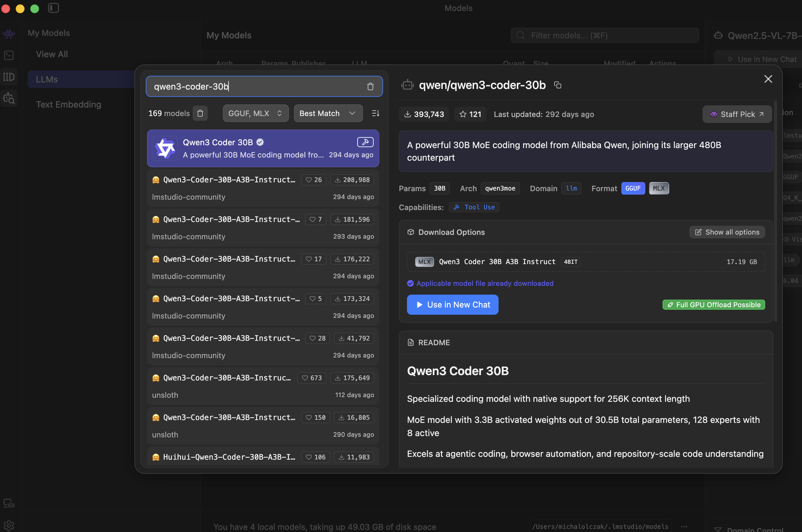Screen dimensions: 802x532
Task: Open the settings gear in the bottom left
Action: pyautogui.click(x=9, y=525)
